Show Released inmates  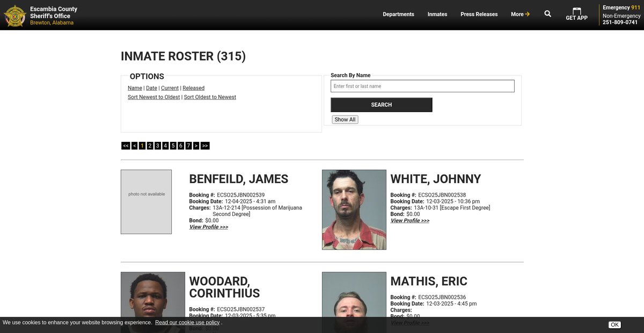click(x=193, y=88)
